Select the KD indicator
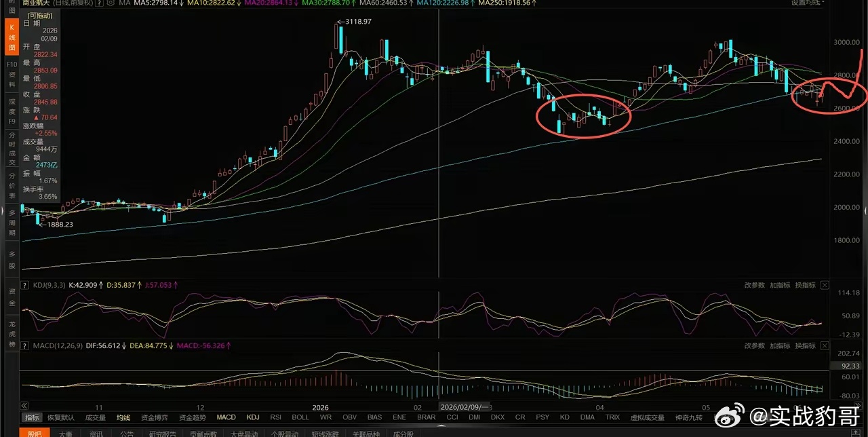 point(565,417)
